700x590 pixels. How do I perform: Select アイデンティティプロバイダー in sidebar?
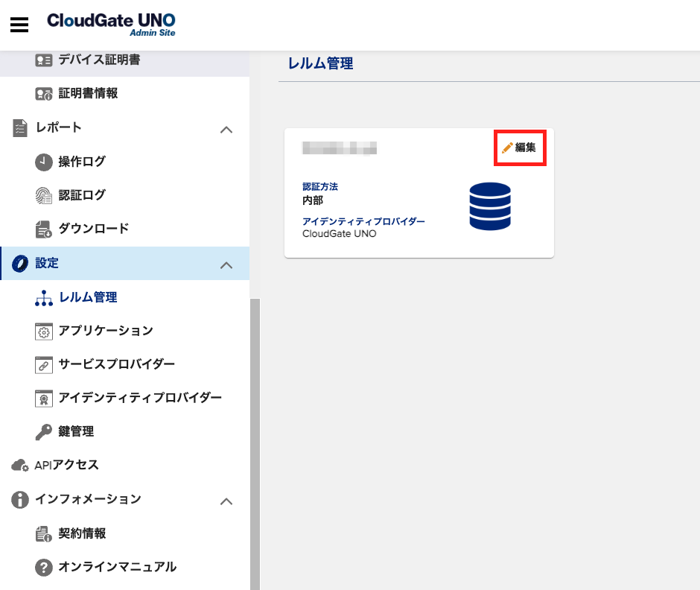click(x=140, y=398)
